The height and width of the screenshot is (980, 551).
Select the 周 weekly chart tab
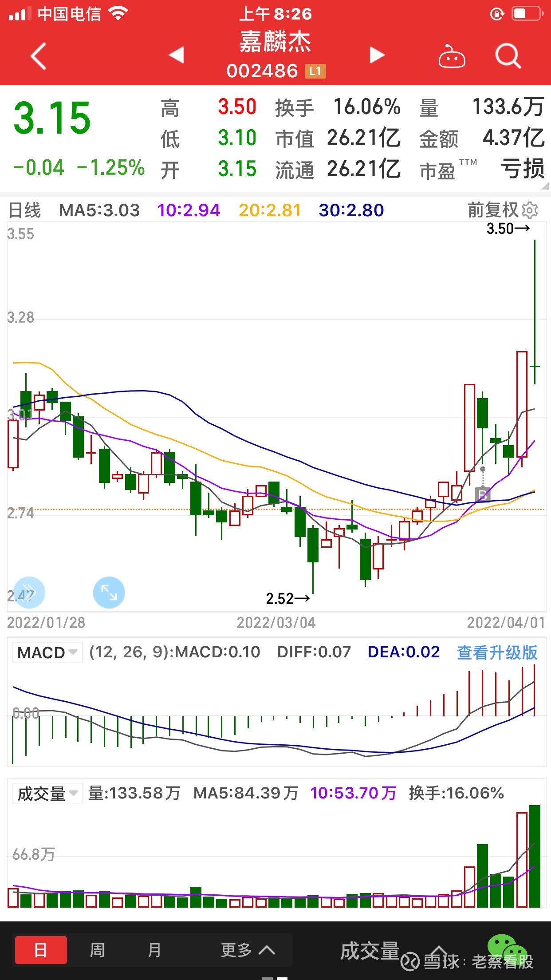97,950
